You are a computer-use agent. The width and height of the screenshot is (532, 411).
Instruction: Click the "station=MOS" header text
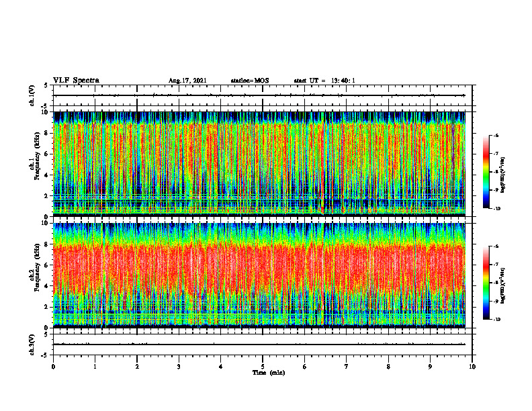click(x=250, y=81)
